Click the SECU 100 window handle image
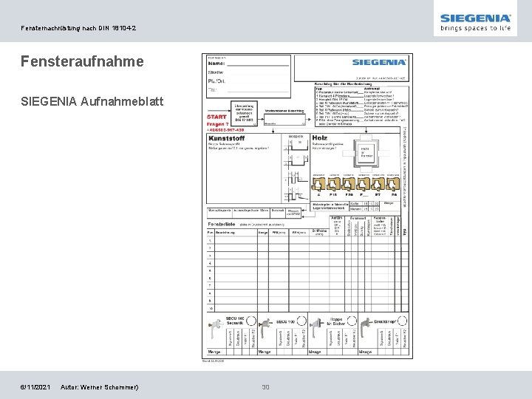 click(x=265, y=327)
